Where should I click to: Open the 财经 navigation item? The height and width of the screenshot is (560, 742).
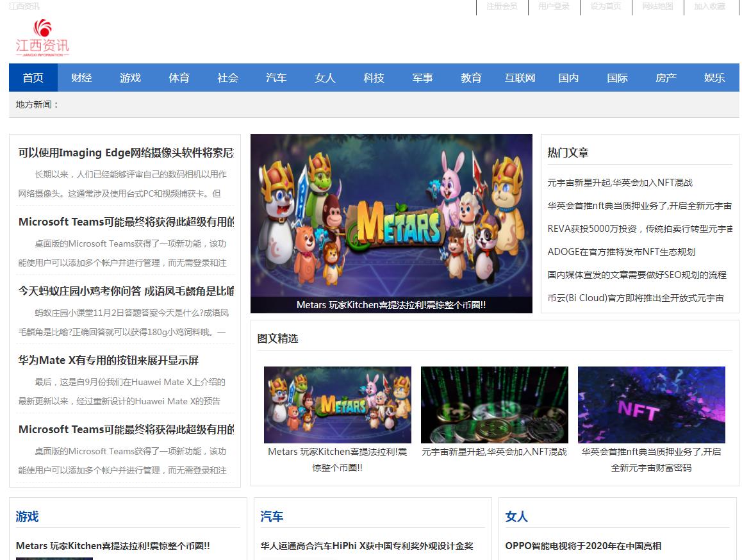point(82,78)
